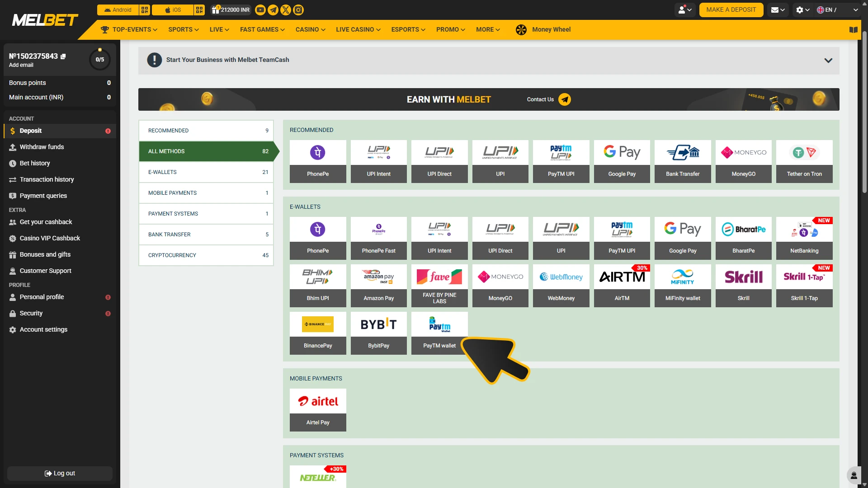Pick Bank Transfer payment method
Screen dimensions: 868x488
(x=683, y=161)
